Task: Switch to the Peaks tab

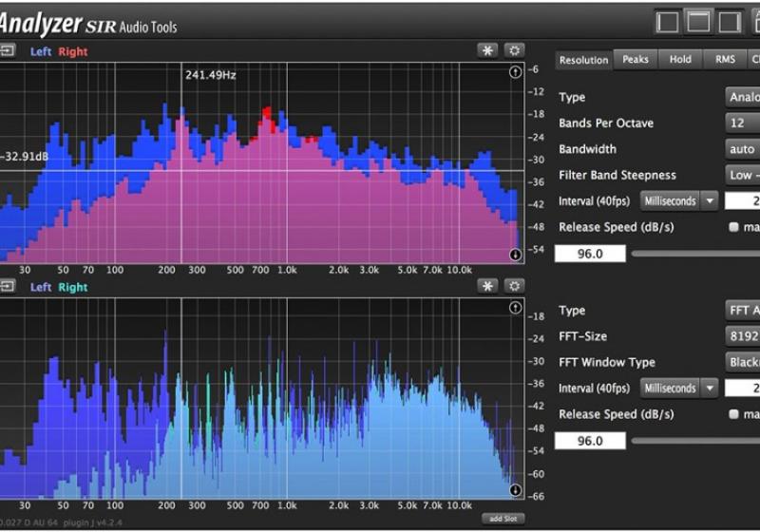Action: tap(636, 59)
